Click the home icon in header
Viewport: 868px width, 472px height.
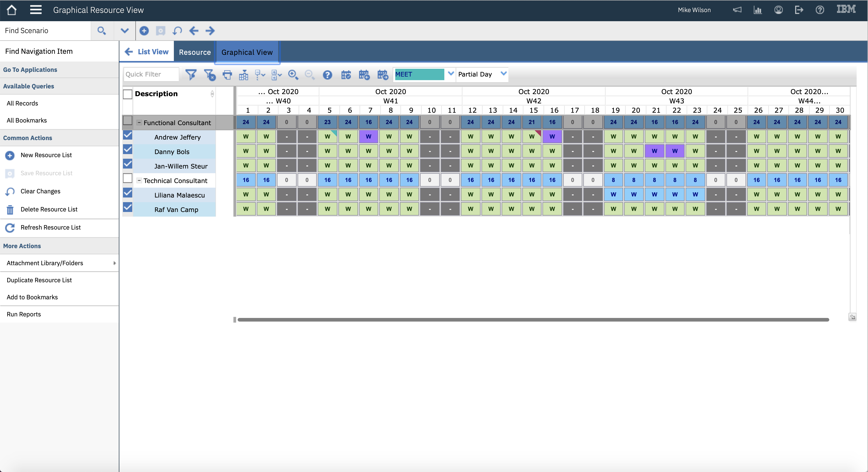pos(11,10)
